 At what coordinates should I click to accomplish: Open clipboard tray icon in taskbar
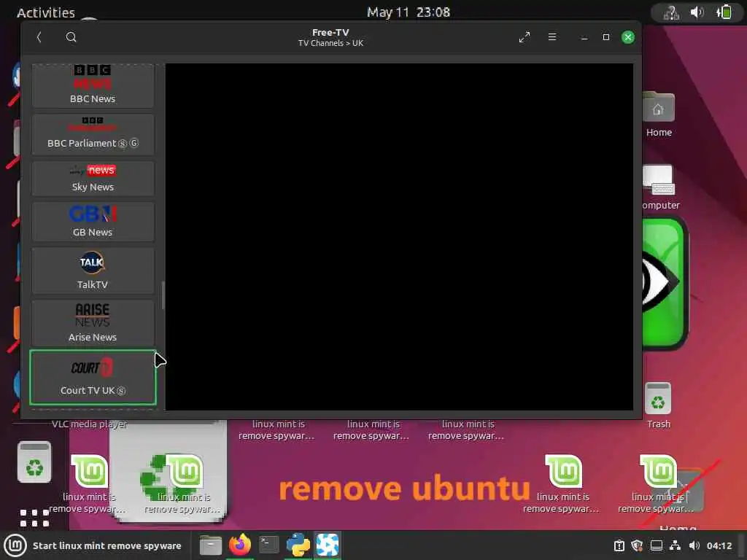(619, 545)
